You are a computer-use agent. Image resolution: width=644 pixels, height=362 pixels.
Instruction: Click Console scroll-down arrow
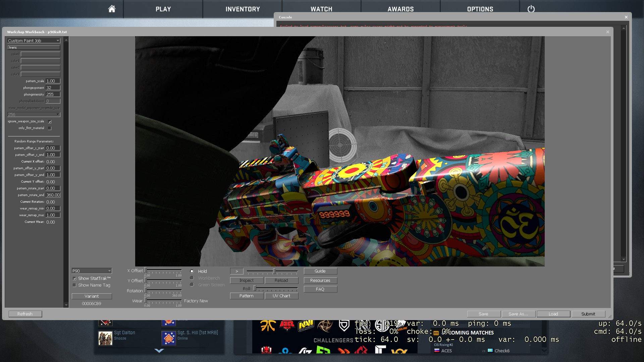(624, 259)
